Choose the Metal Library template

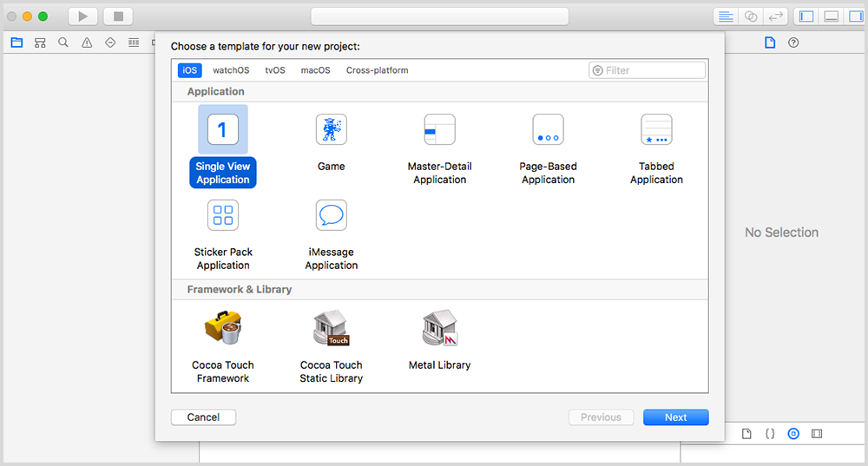439,328
